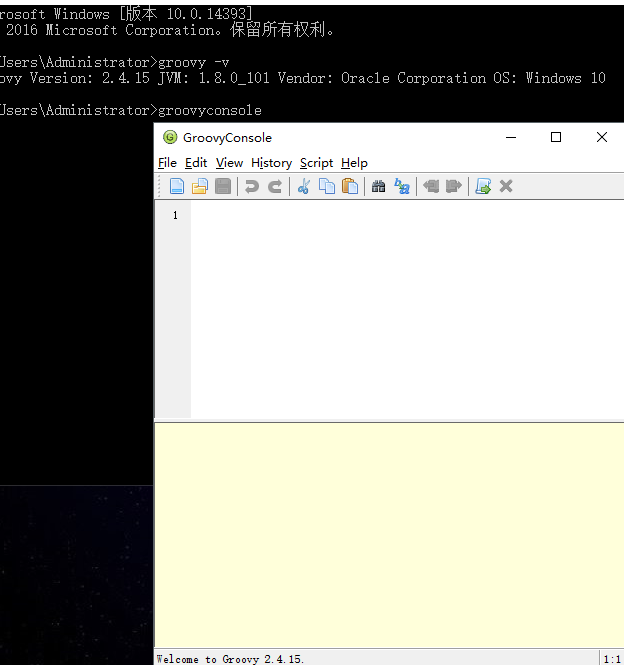
Task: Click the GroovyConsole title bar logo icon
Action: pos(170,137)
